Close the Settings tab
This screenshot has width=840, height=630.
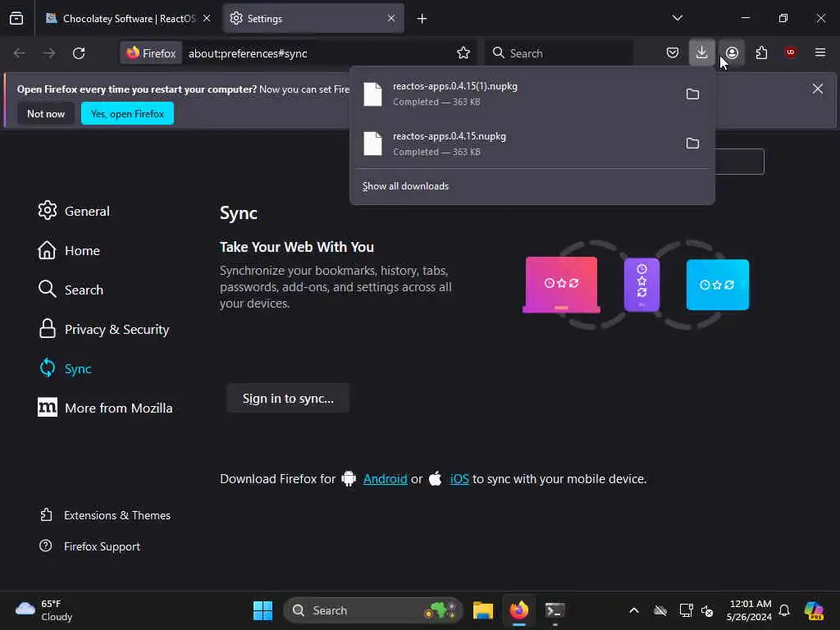[391, 18]
